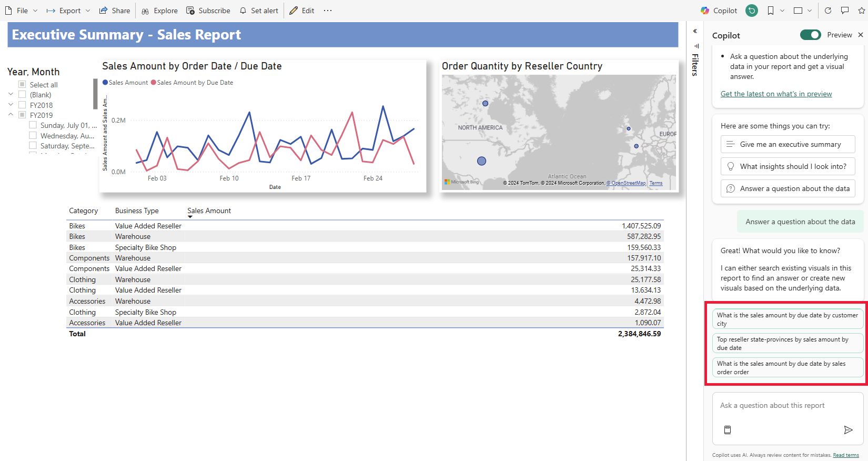Close the Copilot pane
Image resolution: width=868 pixels, height=461 pixels.
(x=861, y=35)
